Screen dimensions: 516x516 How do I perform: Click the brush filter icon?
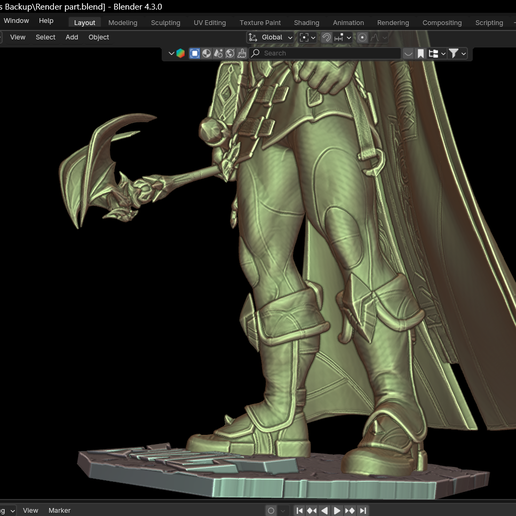(242, 53)
